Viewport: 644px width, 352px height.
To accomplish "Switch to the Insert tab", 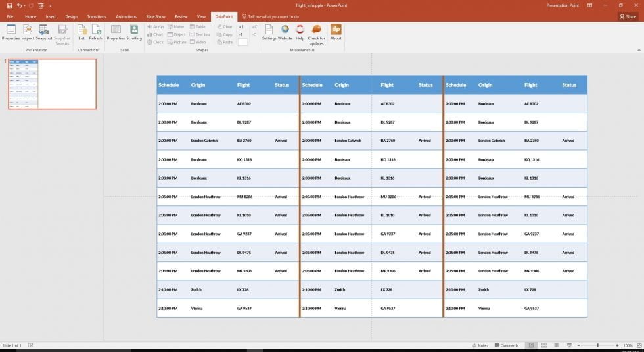I will [51, 17].
